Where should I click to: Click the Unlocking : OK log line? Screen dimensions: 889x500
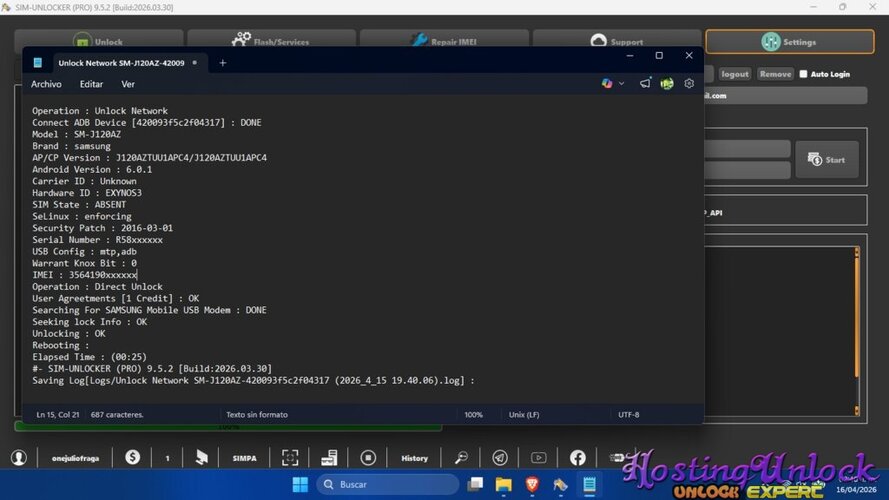point(69,333)
